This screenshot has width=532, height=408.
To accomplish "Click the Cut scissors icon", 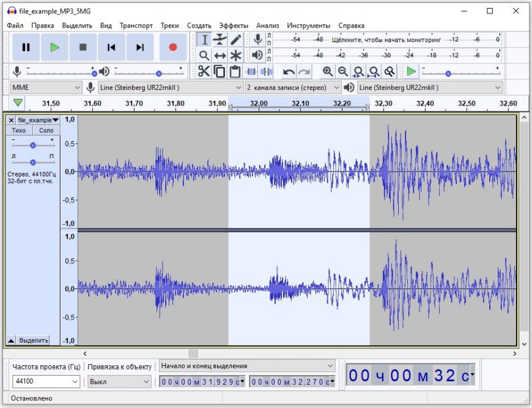I will 204,71.
